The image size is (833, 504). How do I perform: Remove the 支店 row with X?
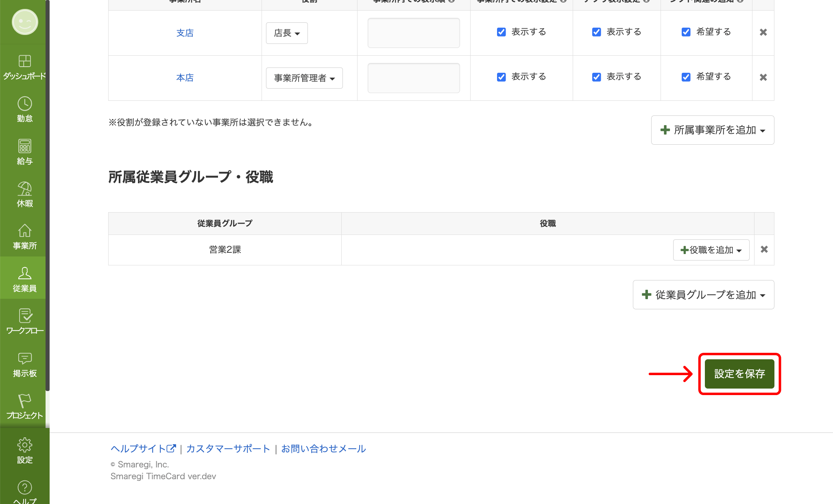point(763,32)
